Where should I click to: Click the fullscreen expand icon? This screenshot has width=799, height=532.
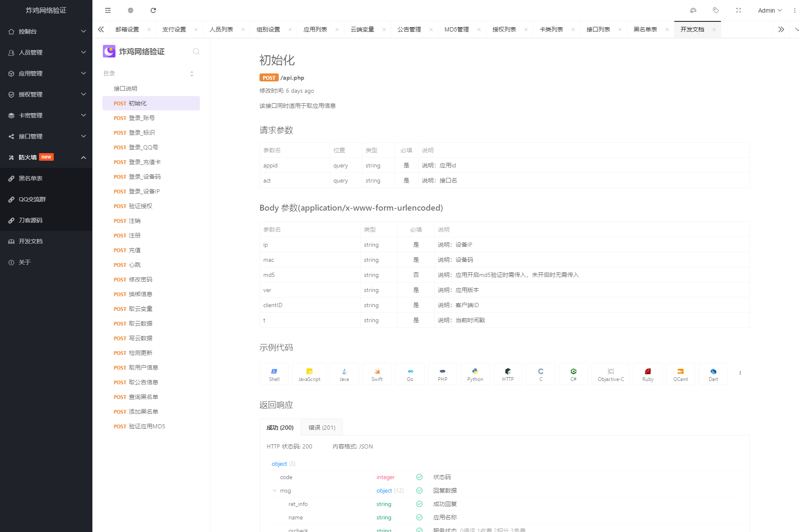click(738, 10)
